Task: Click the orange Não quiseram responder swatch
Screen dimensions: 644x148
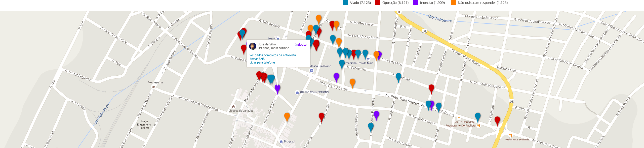Action: (453, 3)
